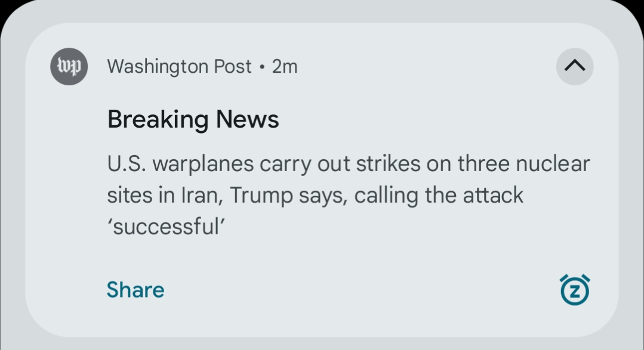Image resolution: width=644 pixels, height=350 pixels.
Task: Open the headline starting "U.S. warplanes carry out"
Action: tap(348, 164)
